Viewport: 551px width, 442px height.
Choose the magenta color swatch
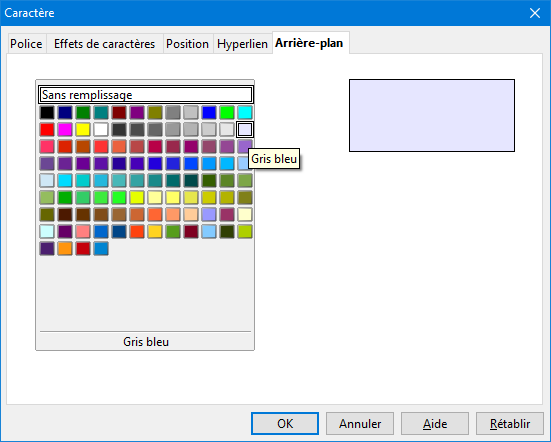coord(65,129)
